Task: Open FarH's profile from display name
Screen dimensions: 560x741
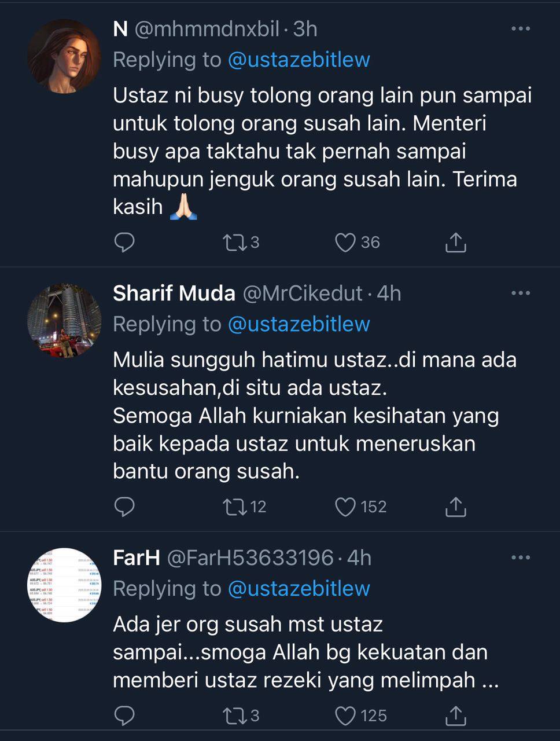Action: (137, 558)
